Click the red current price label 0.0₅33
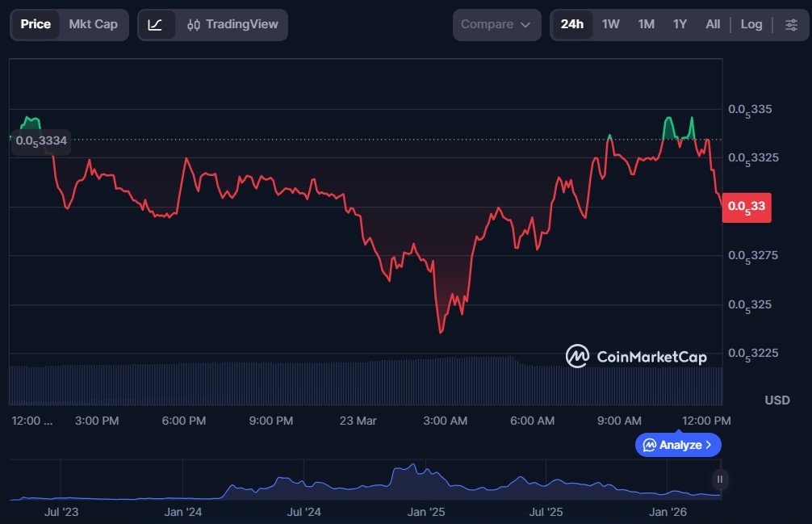This screenshot has width=812, height=524. tap(747, 207)
